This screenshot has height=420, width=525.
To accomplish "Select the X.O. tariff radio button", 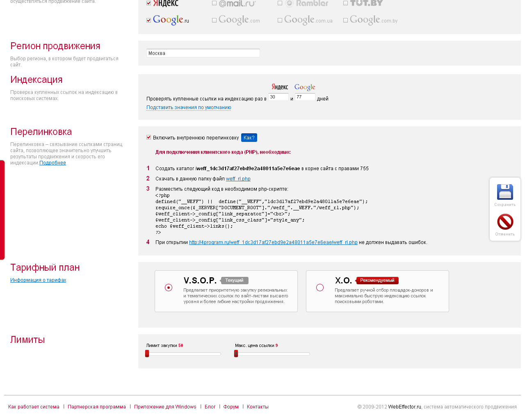I will pyautogui.click(x=320, y=288).
